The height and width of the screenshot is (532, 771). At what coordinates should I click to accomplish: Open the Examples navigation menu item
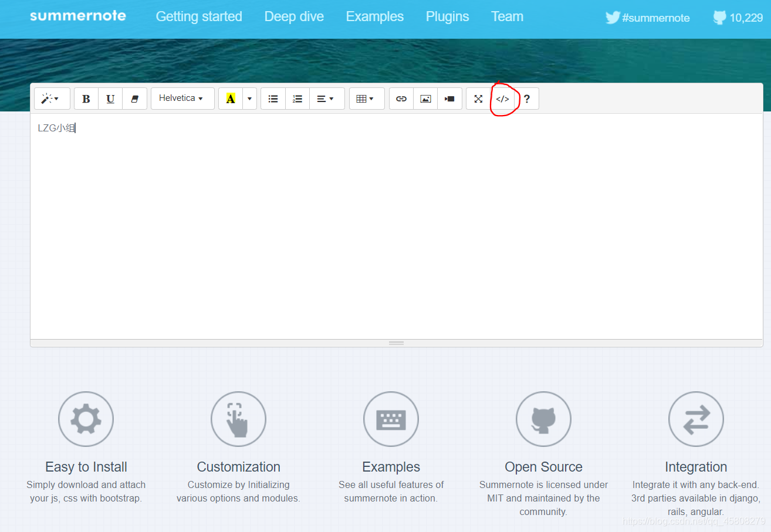[375, 16]
